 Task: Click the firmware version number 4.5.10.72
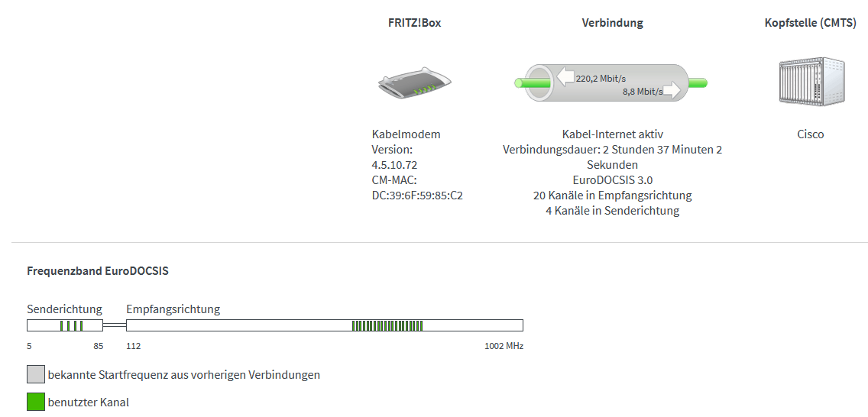394,165
